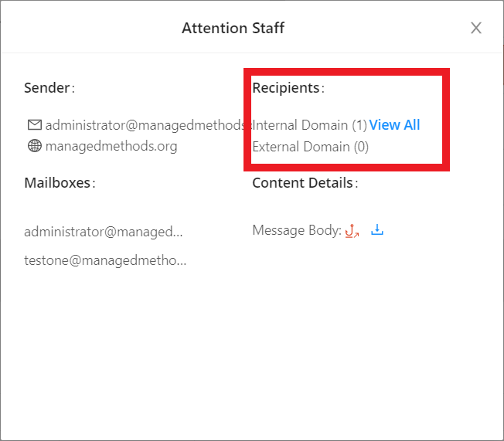Click the External Domain (0) count
The height and width of the screenshot is (441, 504).
311,147
